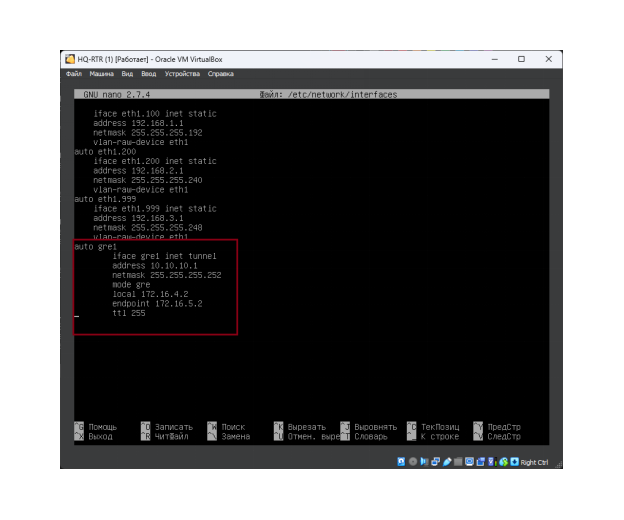Viewport: 624px width, 520px height.
Task: Click the СледСтр shortcut in nano
Action: coord(504,436)
